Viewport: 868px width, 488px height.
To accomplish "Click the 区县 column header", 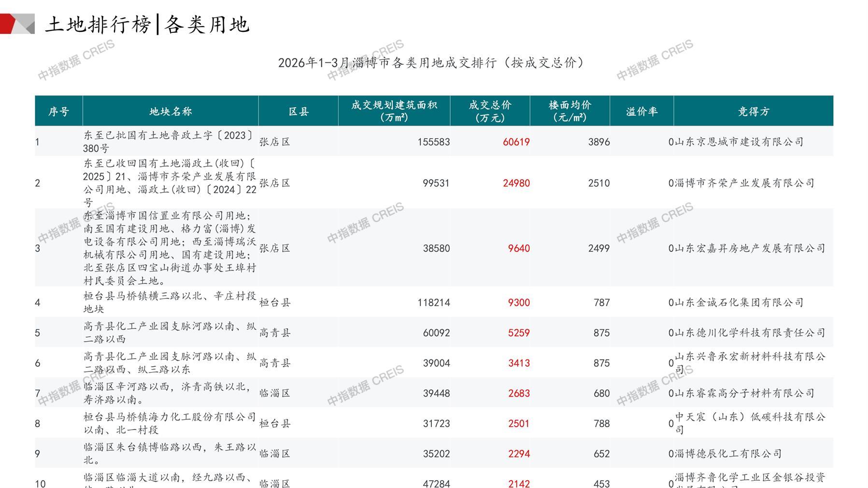I will pyautogui.click(x=299, y=112).
